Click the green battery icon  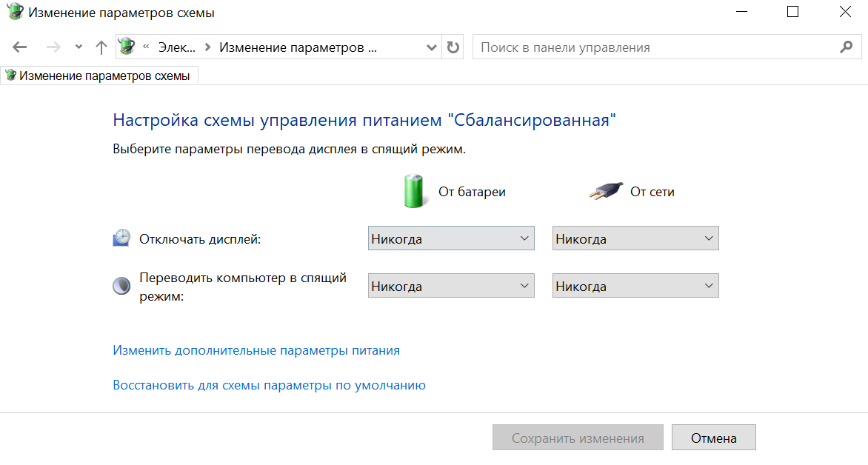(415, 191)
